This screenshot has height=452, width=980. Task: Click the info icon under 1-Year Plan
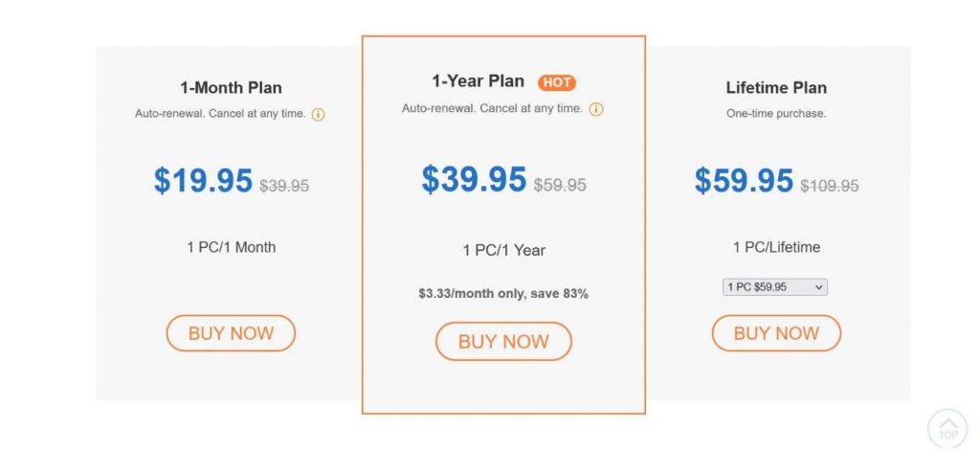(x=596, y=109)
